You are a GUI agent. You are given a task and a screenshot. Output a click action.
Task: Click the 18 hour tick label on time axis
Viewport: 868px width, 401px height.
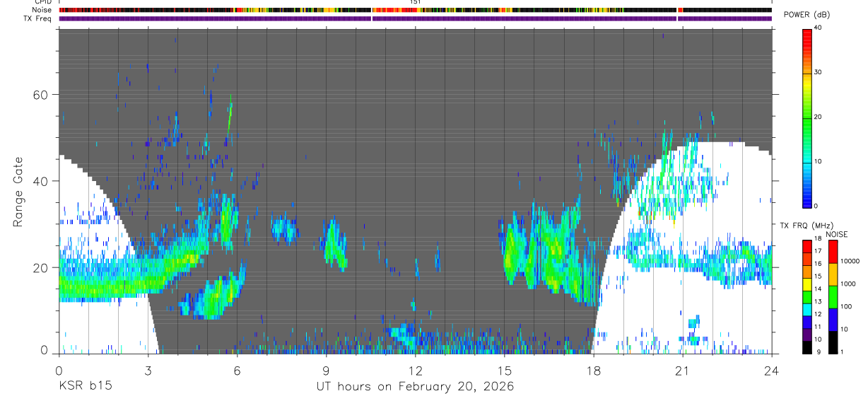click(594, 370)
